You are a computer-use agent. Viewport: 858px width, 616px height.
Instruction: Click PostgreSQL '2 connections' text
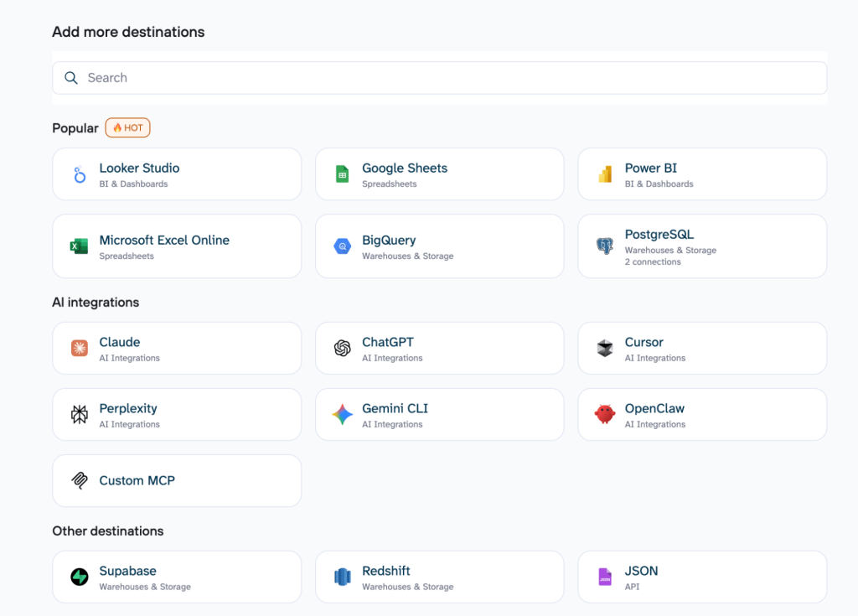coord(653,261)
